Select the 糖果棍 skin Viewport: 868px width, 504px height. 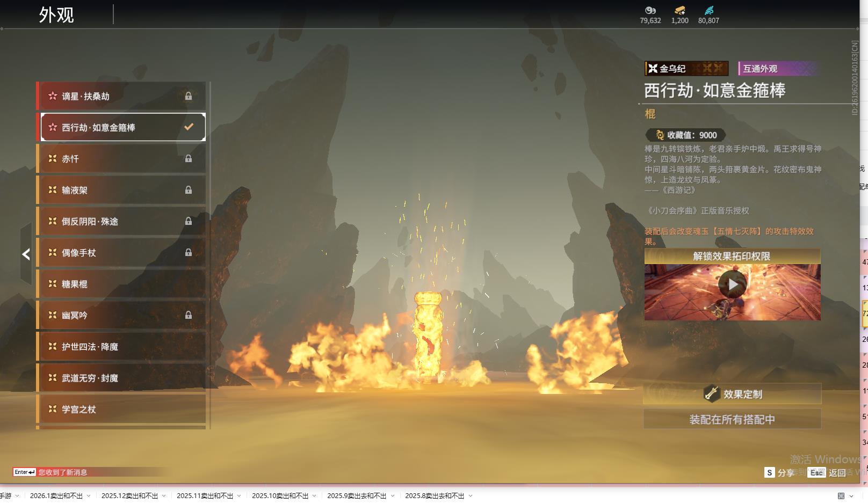[122, 284]
